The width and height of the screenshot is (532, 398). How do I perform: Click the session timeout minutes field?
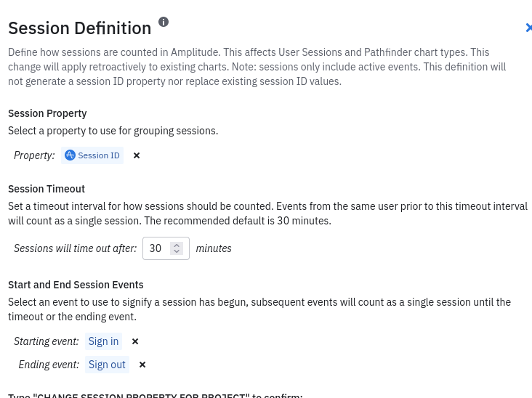tap(156, 248)
